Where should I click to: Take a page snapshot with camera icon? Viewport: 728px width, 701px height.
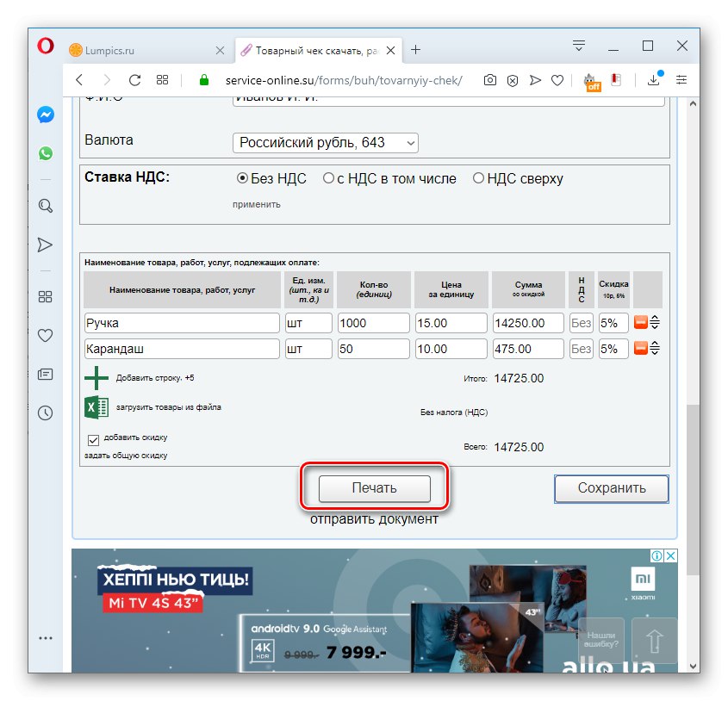point(490,80)
